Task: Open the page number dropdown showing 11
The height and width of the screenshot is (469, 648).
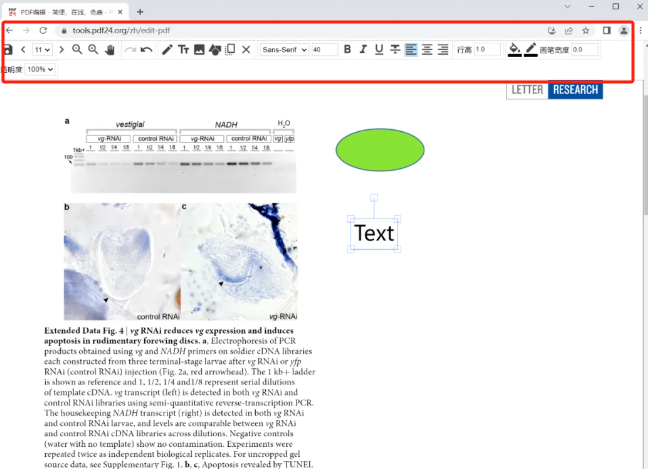Action: [x=42, y=50]
